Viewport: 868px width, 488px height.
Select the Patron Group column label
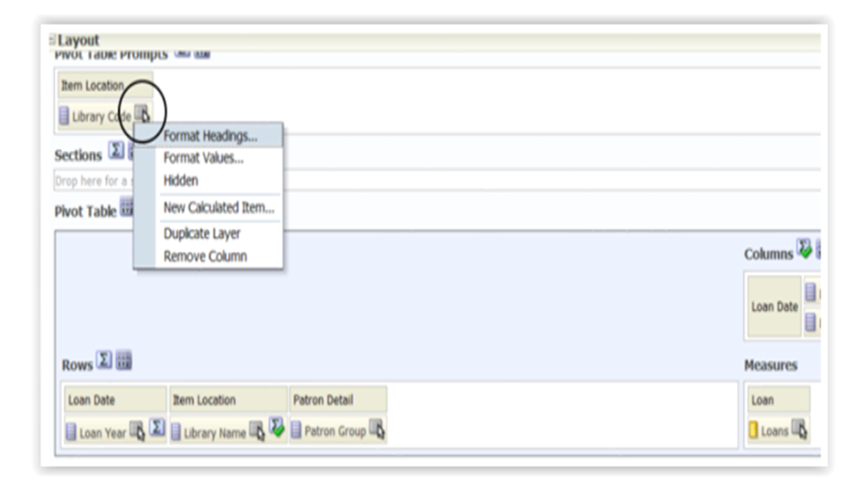click(335, 431)
